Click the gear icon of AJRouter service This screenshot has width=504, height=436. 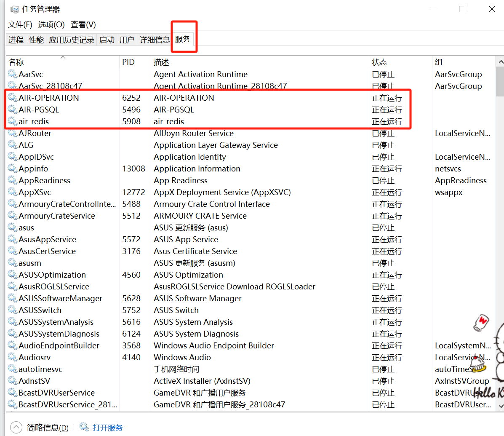tap(13, 133)
